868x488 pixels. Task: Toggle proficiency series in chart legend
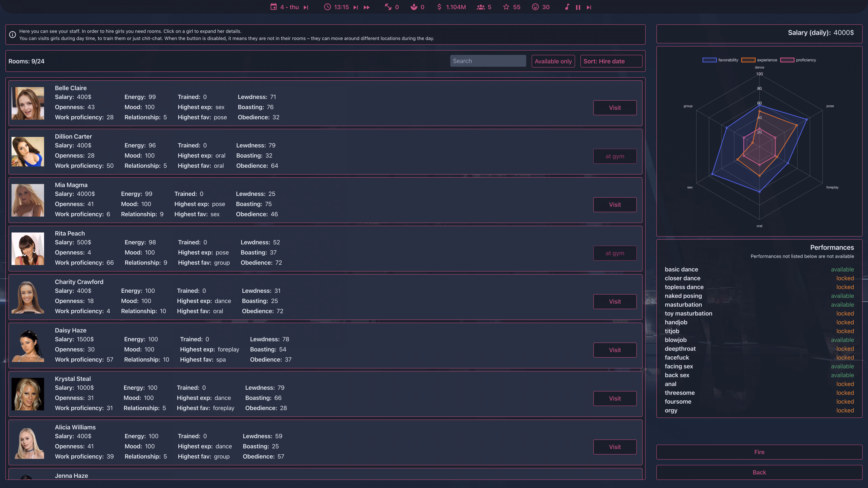[798, 60]
